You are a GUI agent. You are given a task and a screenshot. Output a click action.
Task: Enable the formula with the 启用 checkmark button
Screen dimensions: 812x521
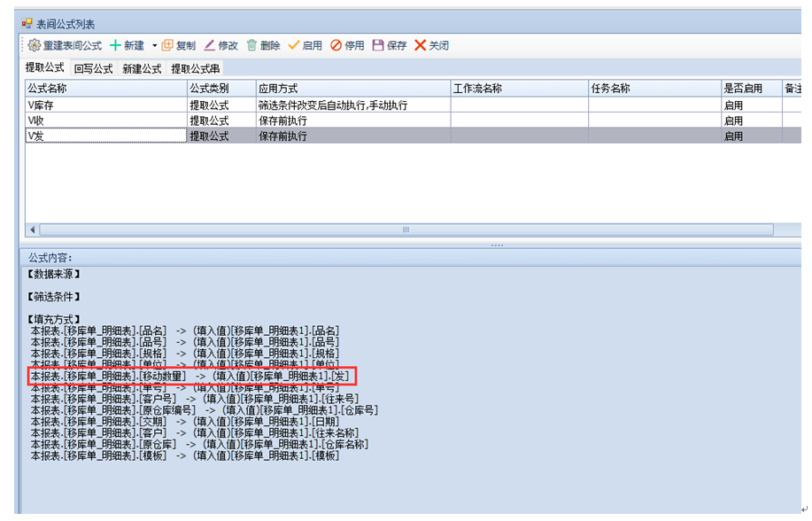tap(305, 45)
